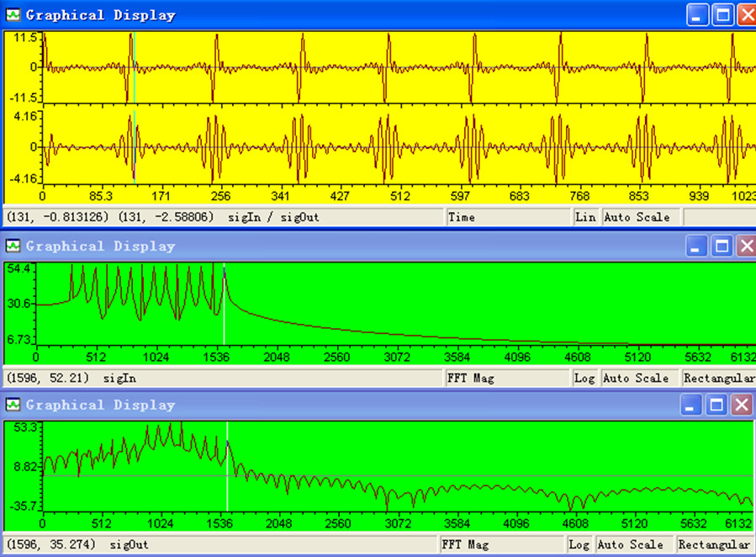Screen dimensions: 756x557
Task: Close the sigOut FFT Mag window
Action: 742,405
